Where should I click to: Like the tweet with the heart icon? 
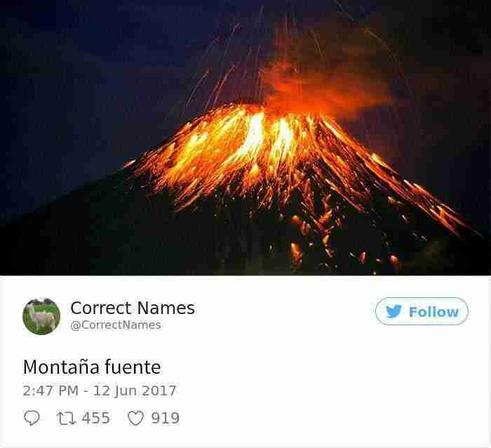point(136,419)
